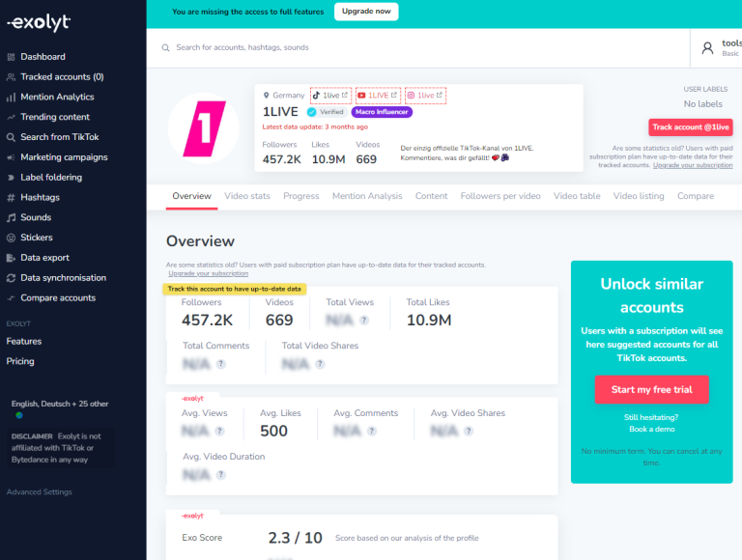The height and width of the screenshot is (560, 742).
Task: Open the Video listing tab
Action: [639, 196]
